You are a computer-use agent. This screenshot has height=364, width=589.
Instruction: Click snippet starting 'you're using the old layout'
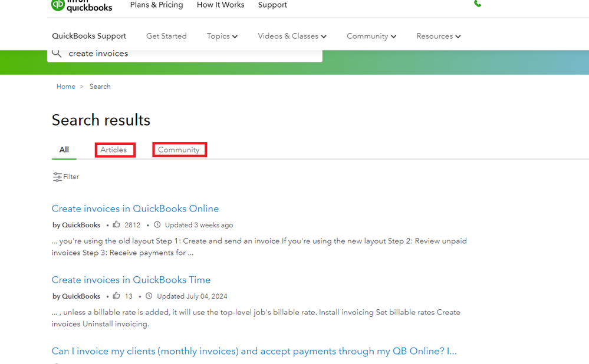coord(259,247)
